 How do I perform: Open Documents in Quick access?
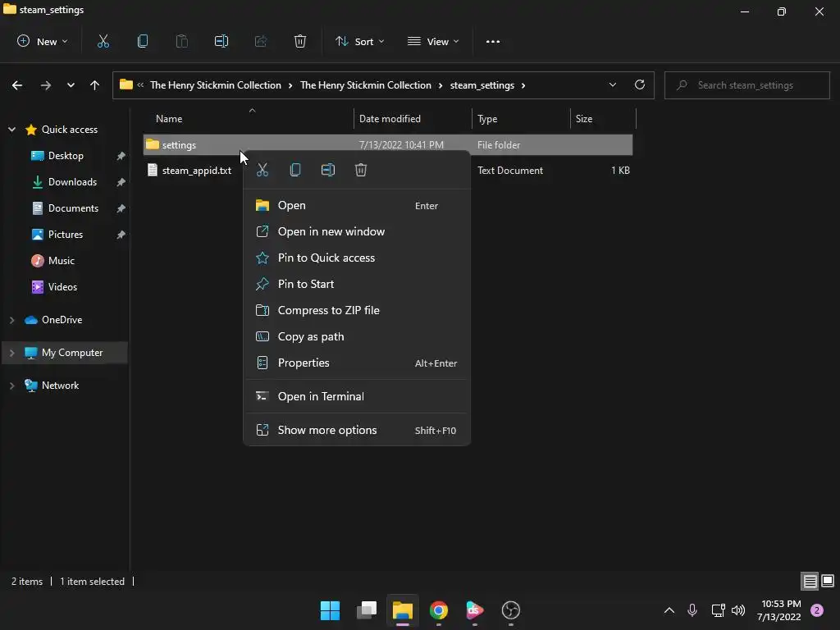tap(73, 208)
